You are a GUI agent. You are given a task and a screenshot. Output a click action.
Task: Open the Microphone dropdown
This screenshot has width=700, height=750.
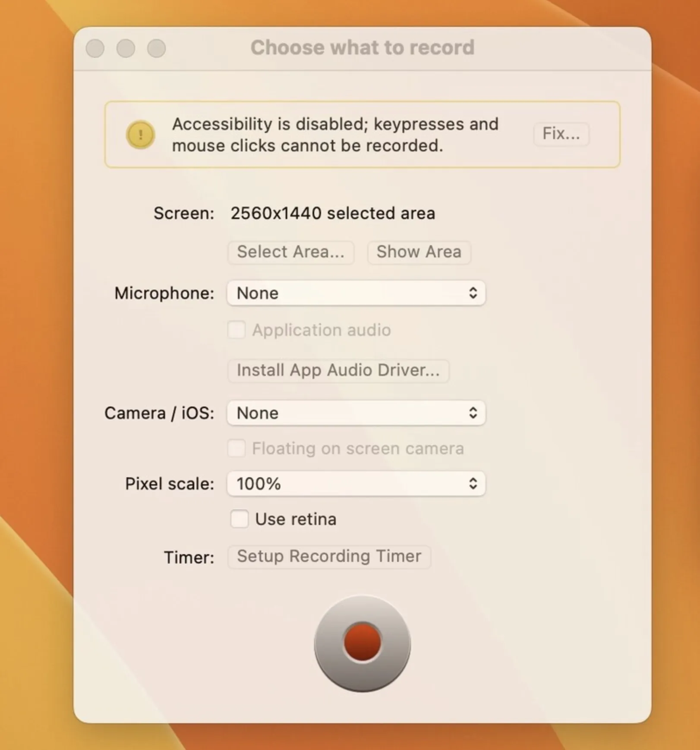tap(356, 293)
